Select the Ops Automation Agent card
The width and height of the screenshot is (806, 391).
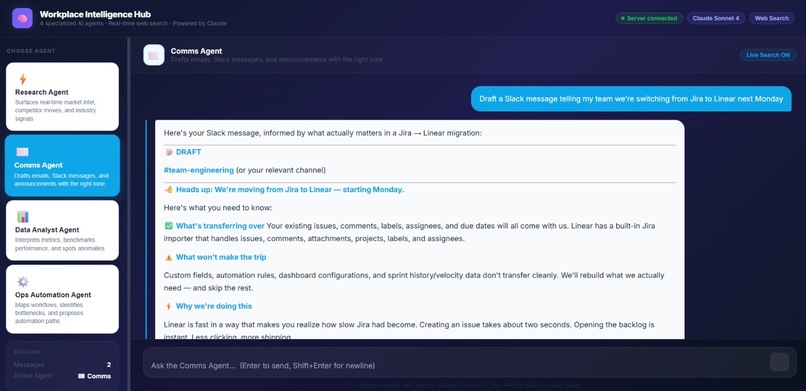[62, 299]
